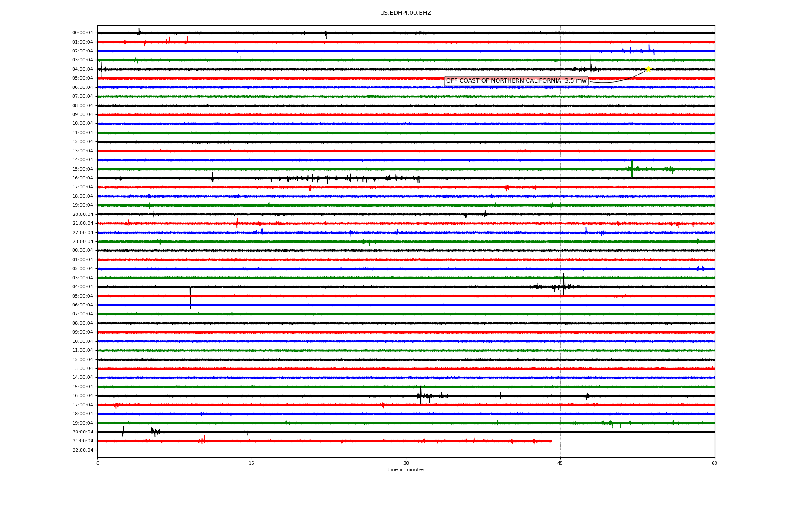Select x-axis tick label 15
Screen dimensions: 812x508
(252, 463)
